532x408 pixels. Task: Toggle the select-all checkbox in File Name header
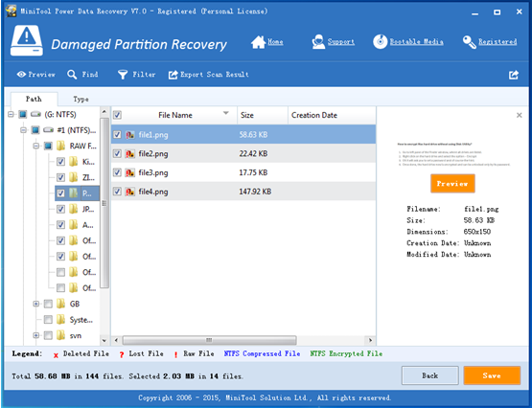(x=117, y=115)
